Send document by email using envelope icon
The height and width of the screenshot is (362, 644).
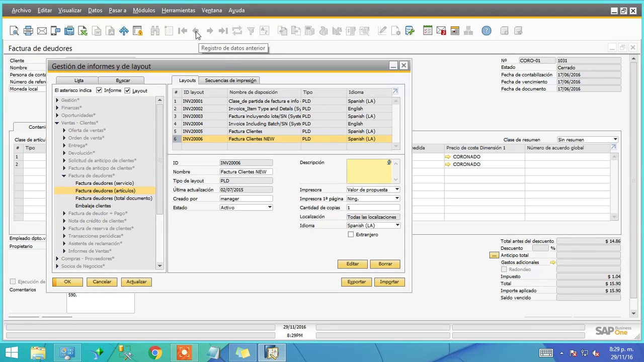pos(42,31)
